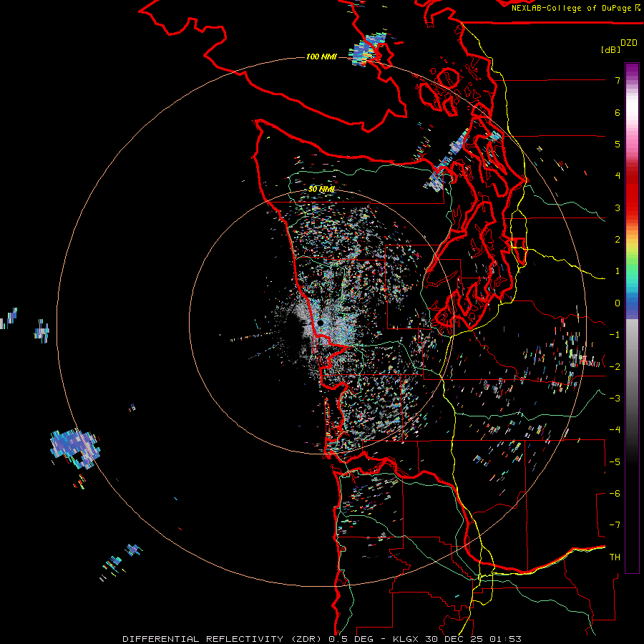Click the 5 value on the color scale
The height and width of the screenshot is (644, 644).
618,144
